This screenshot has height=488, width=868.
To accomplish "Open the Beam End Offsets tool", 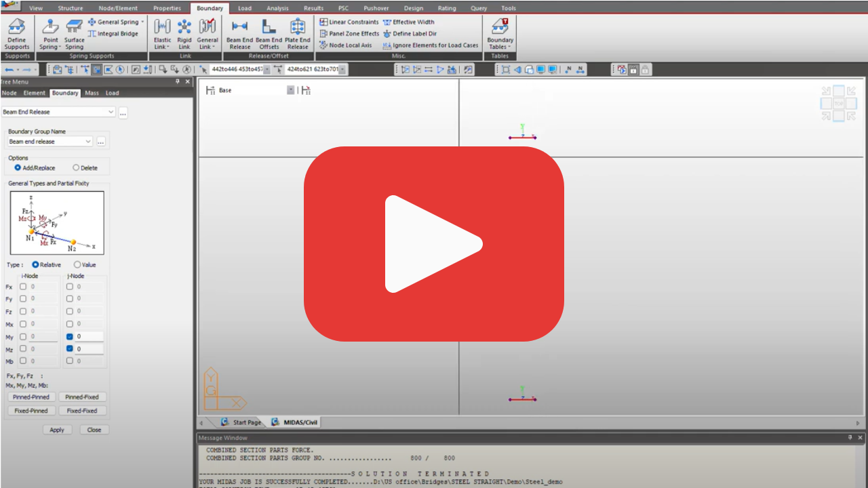I will (x=269, y=34).
